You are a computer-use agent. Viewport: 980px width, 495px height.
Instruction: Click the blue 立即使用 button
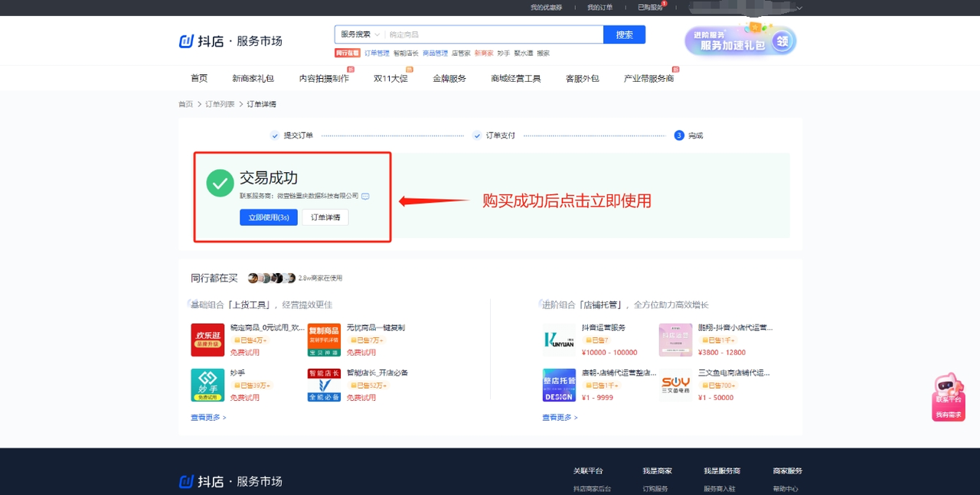tap(269, 217)
